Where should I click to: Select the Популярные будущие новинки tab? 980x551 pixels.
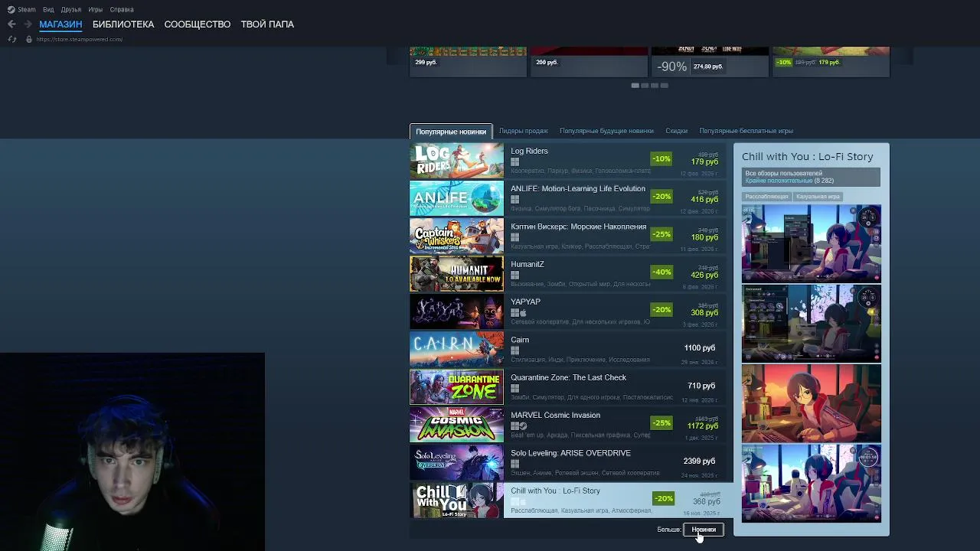(x=606, y=131)
